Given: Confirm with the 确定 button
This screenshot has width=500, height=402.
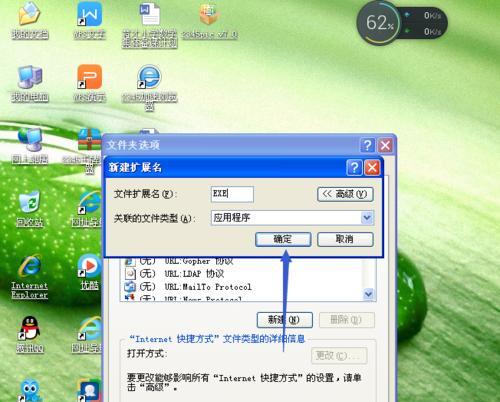Looking at the screenshot, I should click(x=283, y=239).
